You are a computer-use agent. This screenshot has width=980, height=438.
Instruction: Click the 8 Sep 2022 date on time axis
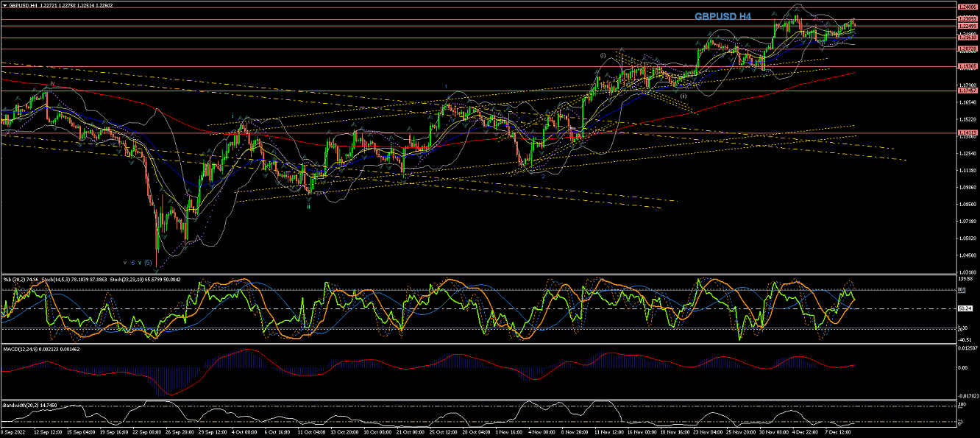13,434
